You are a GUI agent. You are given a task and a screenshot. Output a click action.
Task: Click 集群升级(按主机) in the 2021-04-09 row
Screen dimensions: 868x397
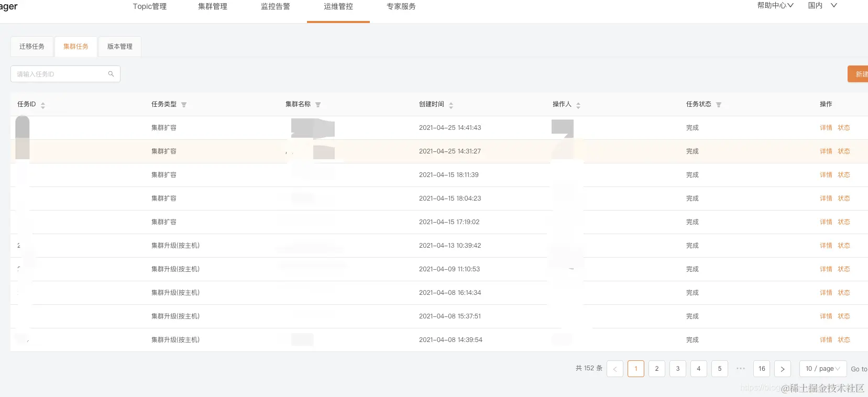(x=175, y=269)
